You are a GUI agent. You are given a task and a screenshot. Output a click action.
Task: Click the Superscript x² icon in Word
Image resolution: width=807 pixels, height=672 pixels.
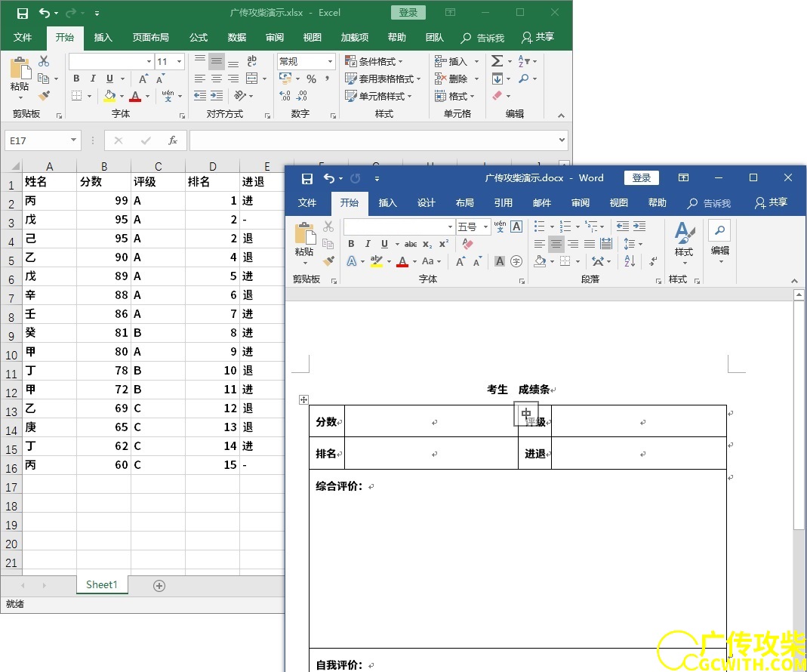coord(444,244)
